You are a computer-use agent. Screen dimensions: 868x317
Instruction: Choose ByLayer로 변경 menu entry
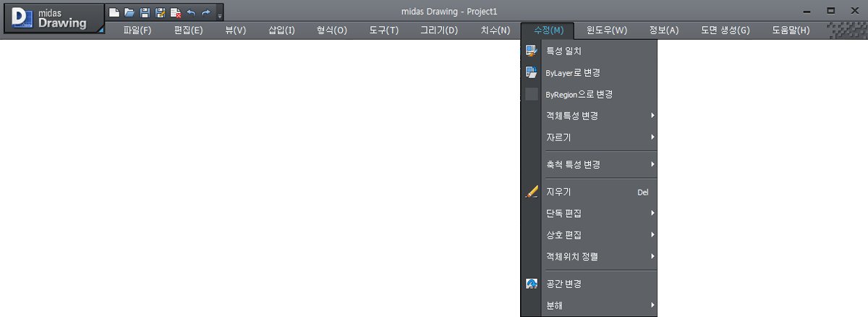click(573, 73)
